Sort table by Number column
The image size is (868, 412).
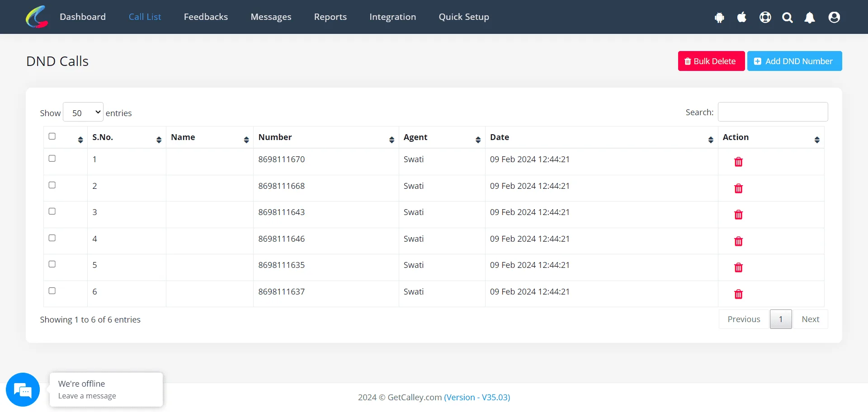(x=392, y=140)
